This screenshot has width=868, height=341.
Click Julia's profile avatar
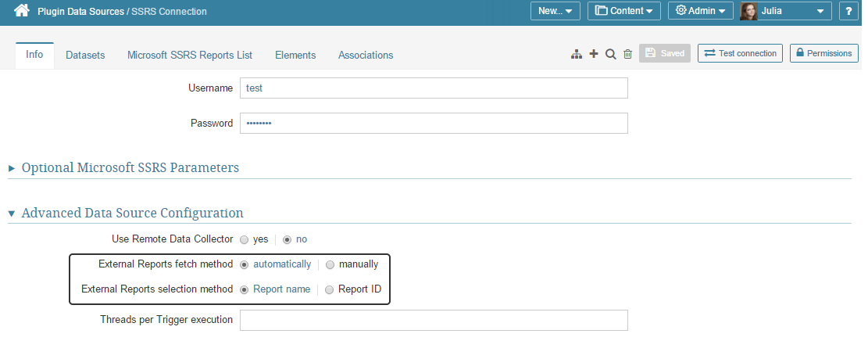(748, 11)
